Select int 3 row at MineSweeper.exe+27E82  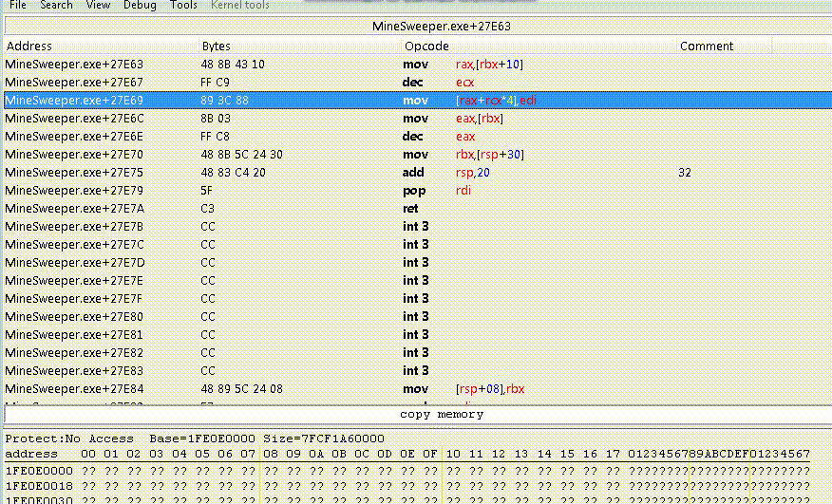tap(418, 353)
